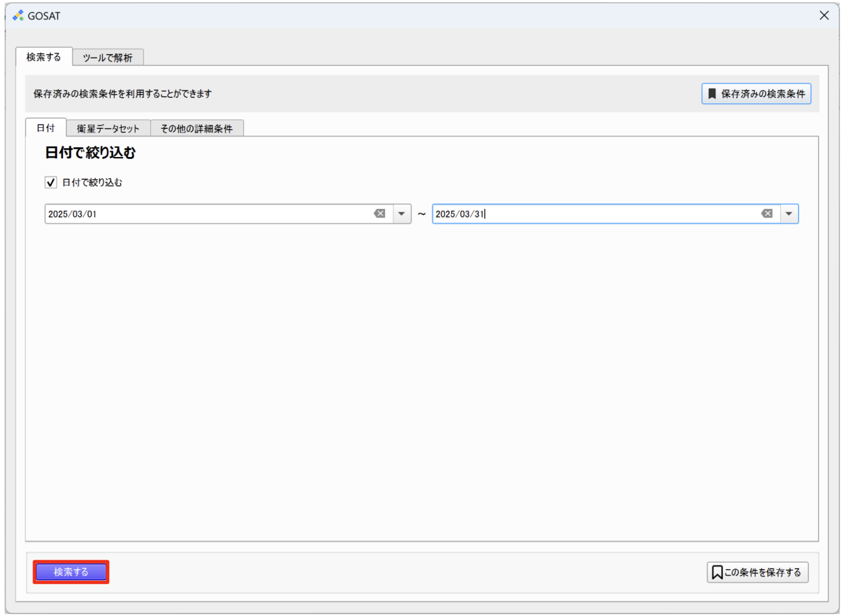844x616 pixels.
Task: Open the start date calendar dropdown
Action: (x=401, y=214)
